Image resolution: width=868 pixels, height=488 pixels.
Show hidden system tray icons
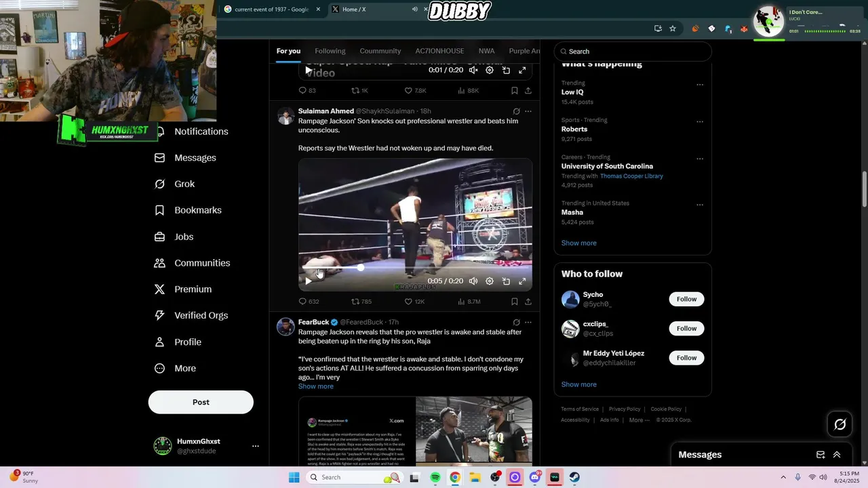coord(783,477)
